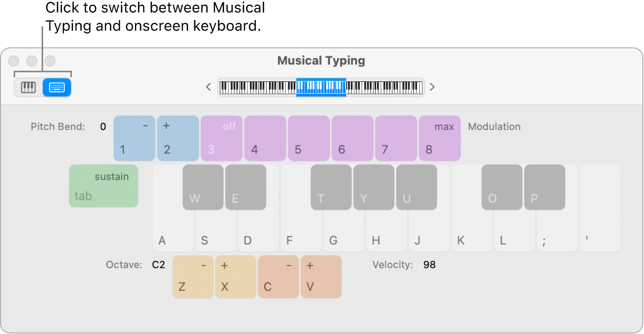Decrease velocity with the C key
Image resolution: width=644 pixels, height=334 pixels.
click(278, 277)
